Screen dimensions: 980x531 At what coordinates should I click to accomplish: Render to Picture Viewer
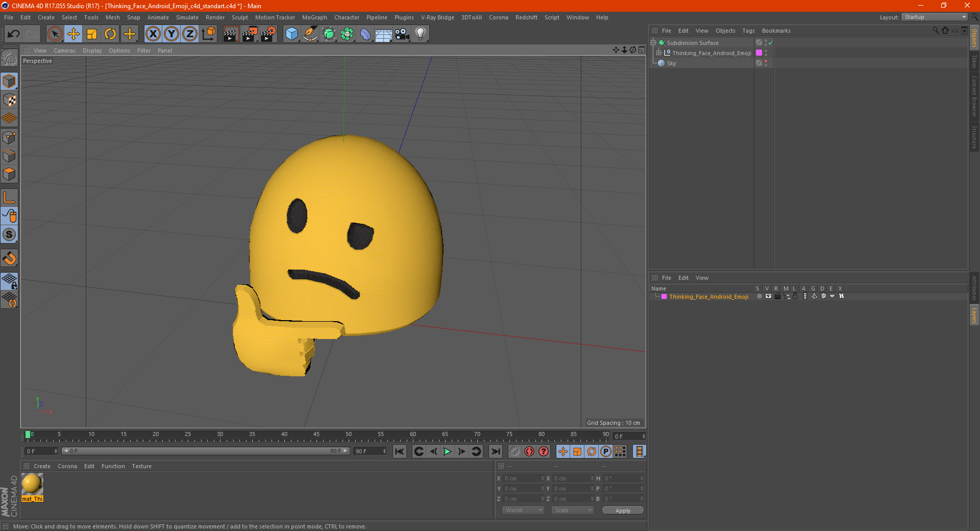point(250,34)
